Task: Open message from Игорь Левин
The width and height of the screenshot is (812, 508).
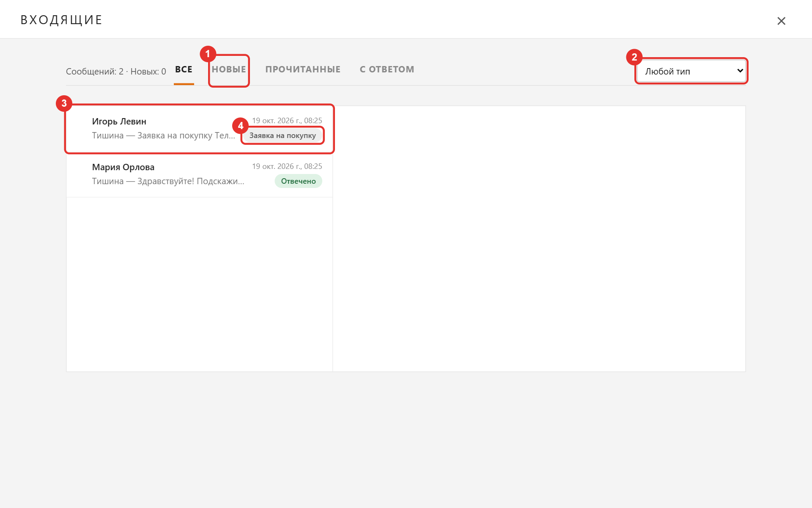Action: point(200,129)
